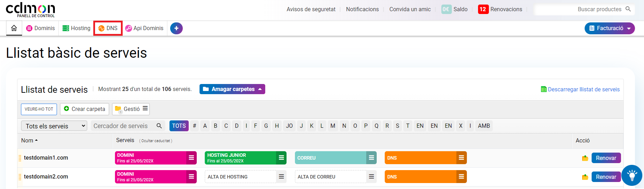This screenshot has height=189, width=644.
Task: Open the testdomain1.com domain name
Action: pos(46,158)
